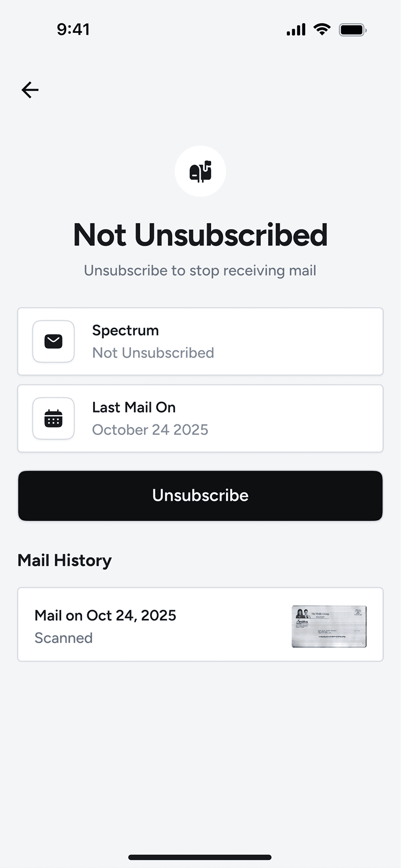Click the Scanned status label
This screenshot has height=868, width=401.
63,638
